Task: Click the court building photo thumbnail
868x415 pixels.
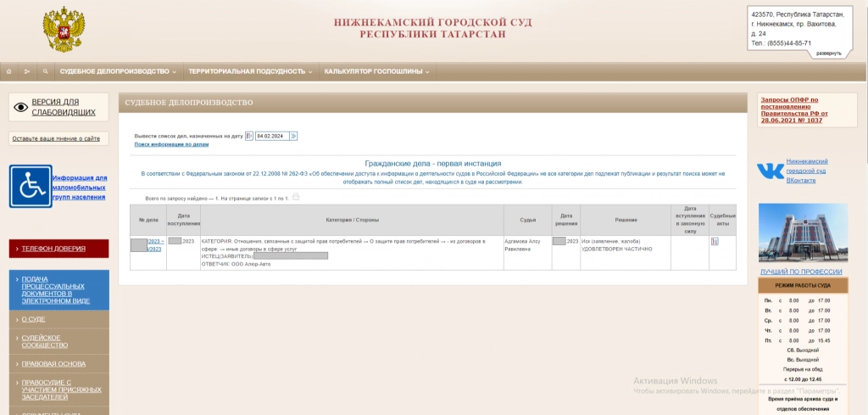Action: pyautogui.click(x=803, y=233)
